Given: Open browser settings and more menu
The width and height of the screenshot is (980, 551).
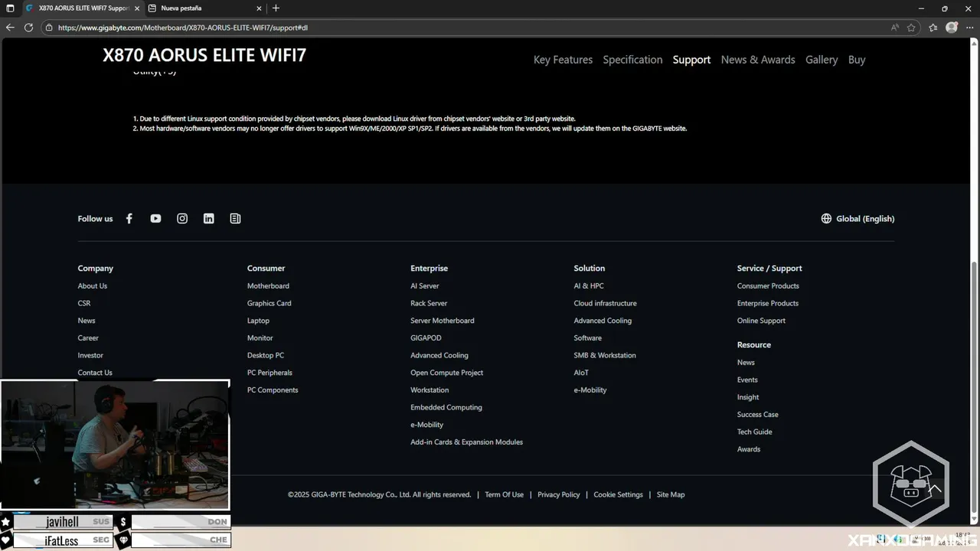Looking at the screenshot, I should click(969, 28).
